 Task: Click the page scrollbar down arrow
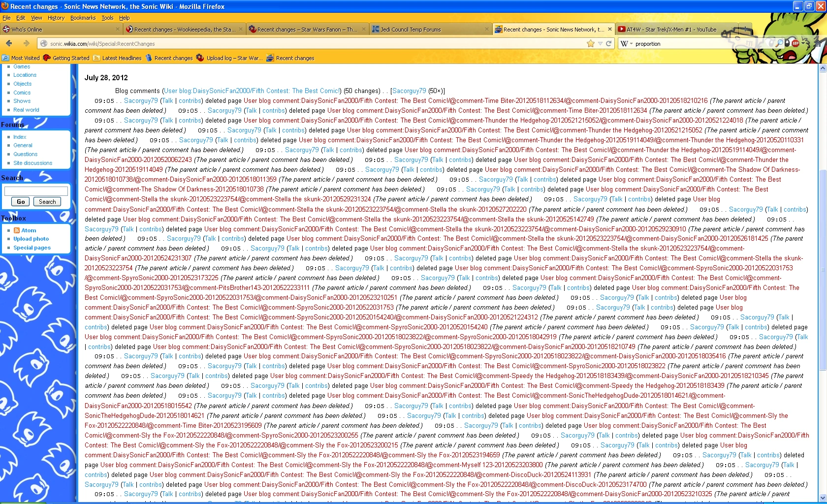click(x=823, y=498)
